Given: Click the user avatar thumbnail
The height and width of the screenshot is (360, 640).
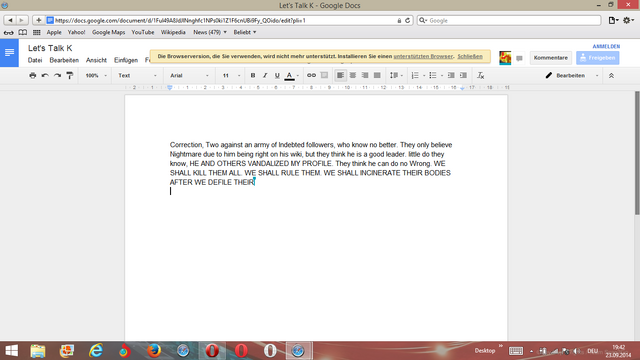Looking at the screenshot, I should click(505, 58).
